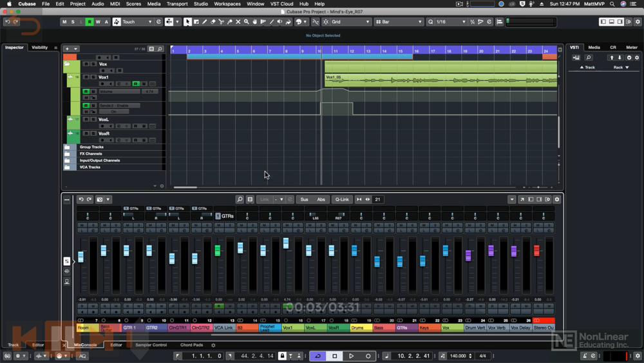644x363 pixels.
Task: Open macOS Spotlight search icon
Action: (612, 4)
